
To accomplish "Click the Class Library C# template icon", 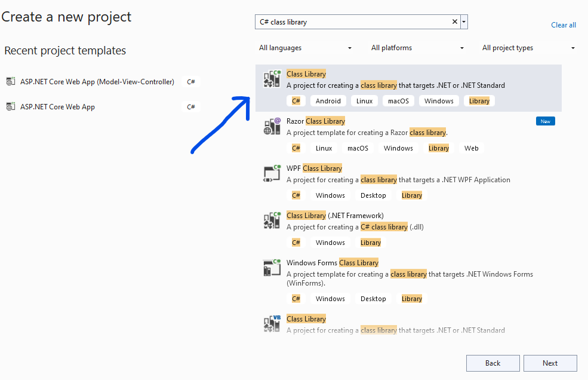I will [272, 79].
